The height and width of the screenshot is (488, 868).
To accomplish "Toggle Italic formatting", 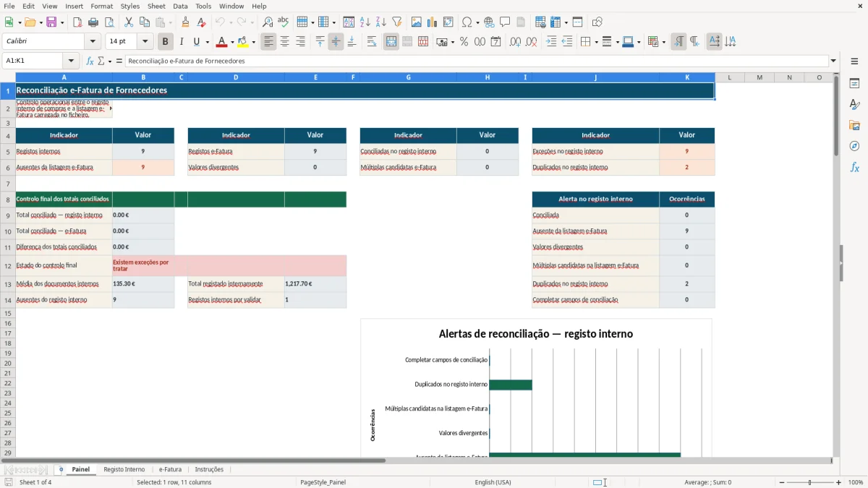I will [182, 42].
